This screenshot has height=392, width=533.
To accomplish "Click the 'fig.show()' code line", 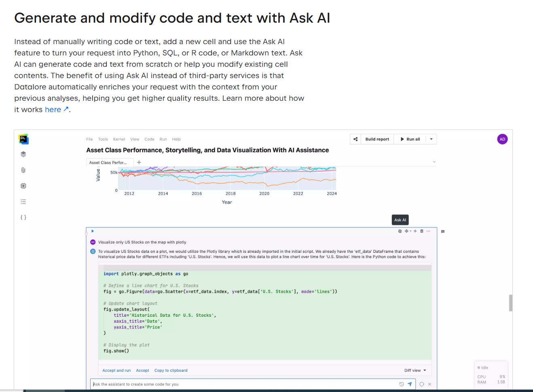I will (x=116, y=351).
